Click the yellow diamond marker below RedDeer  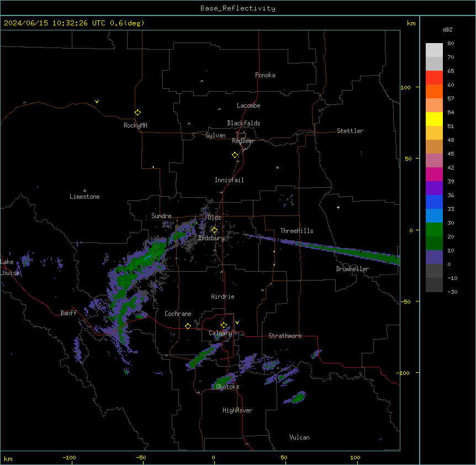click(235, 155)
